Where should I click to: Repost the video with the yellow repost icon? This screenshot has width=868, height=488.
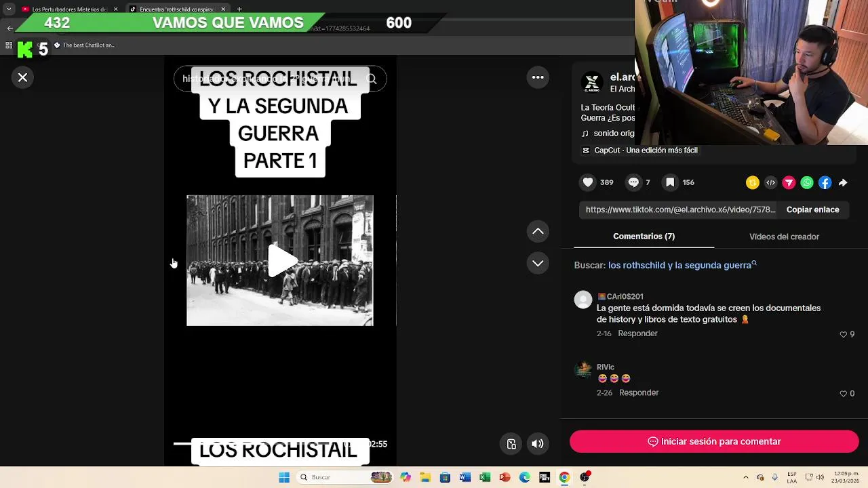click(753, 182)
